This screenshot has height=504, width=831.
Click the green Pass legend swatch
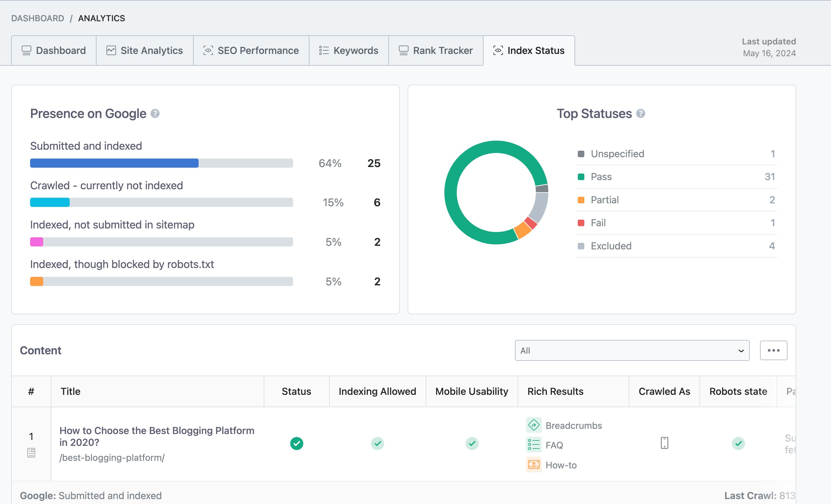581,177
